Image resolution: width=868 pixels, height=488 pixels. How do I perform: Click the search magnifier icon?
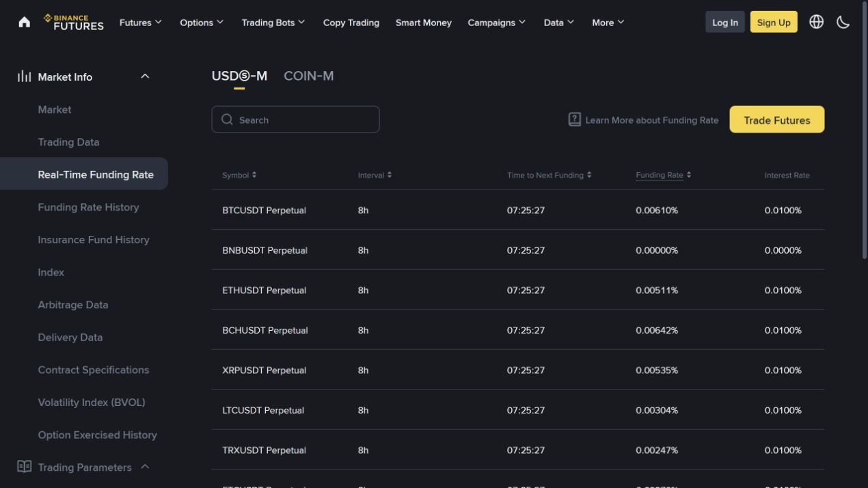click(228, 120)
